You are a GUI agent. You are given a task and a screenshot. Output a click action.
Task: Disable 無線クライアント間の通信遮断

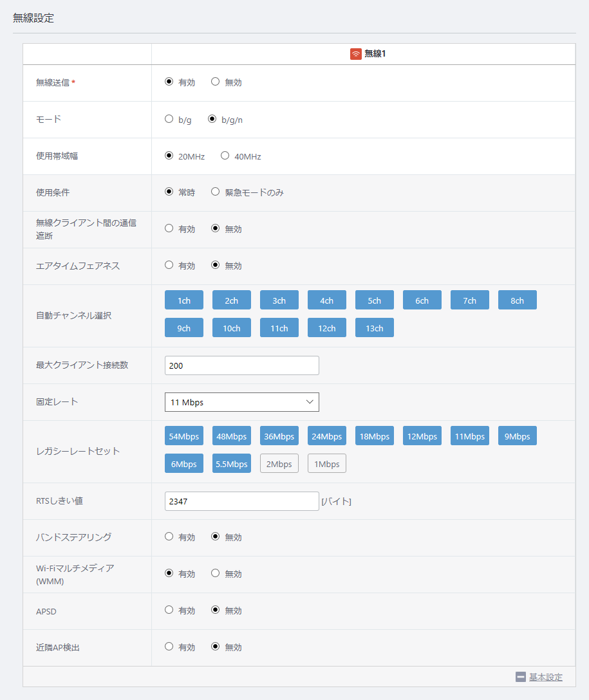pos(215,228)
